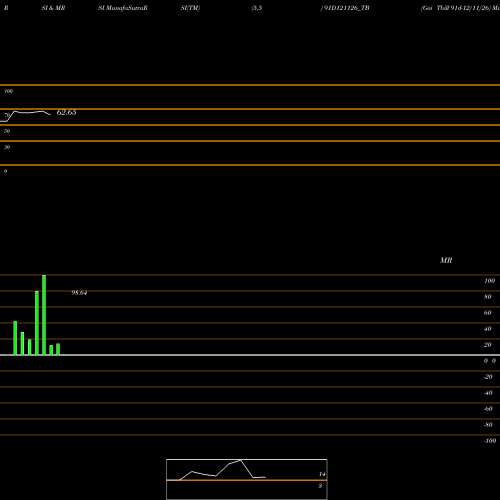Click the 14 label in the bottom mini chart
Screen dimensions: 500x500
[x=322, y=474]
